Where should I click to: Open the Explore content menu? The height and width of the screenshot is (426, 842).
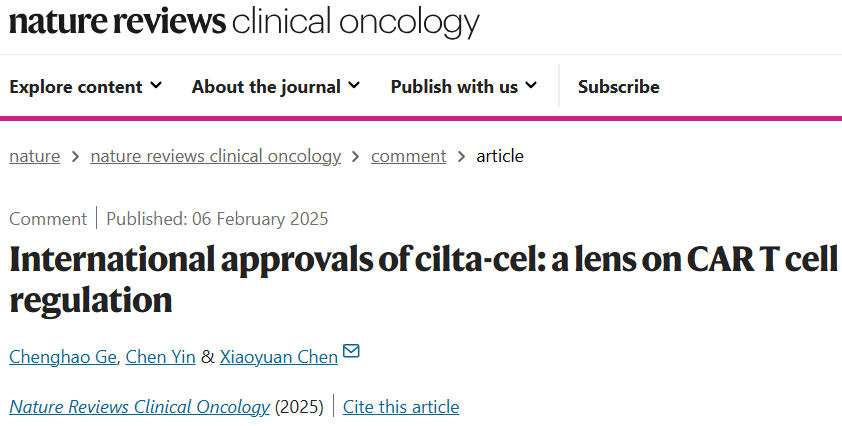click(76, 87)
